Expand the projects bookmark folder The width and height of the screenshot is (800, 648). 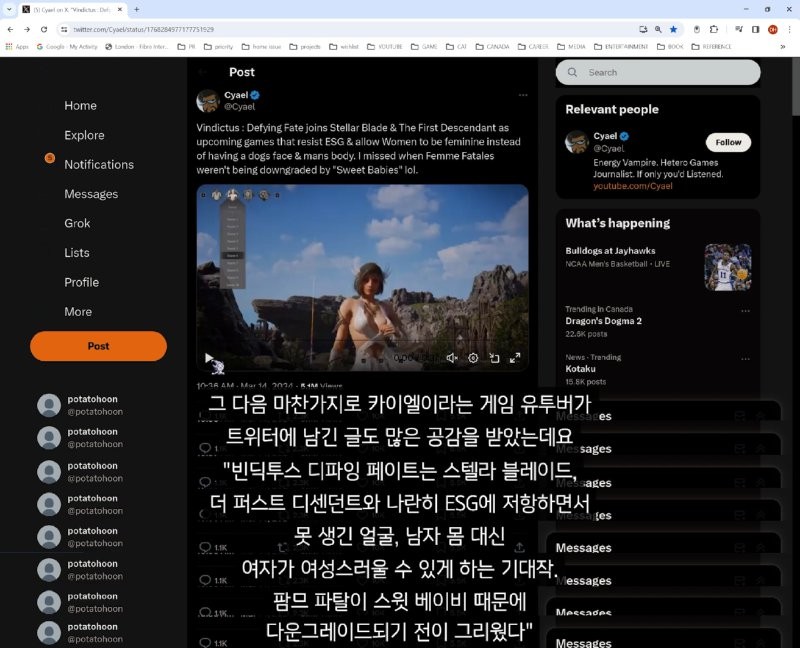305,46
